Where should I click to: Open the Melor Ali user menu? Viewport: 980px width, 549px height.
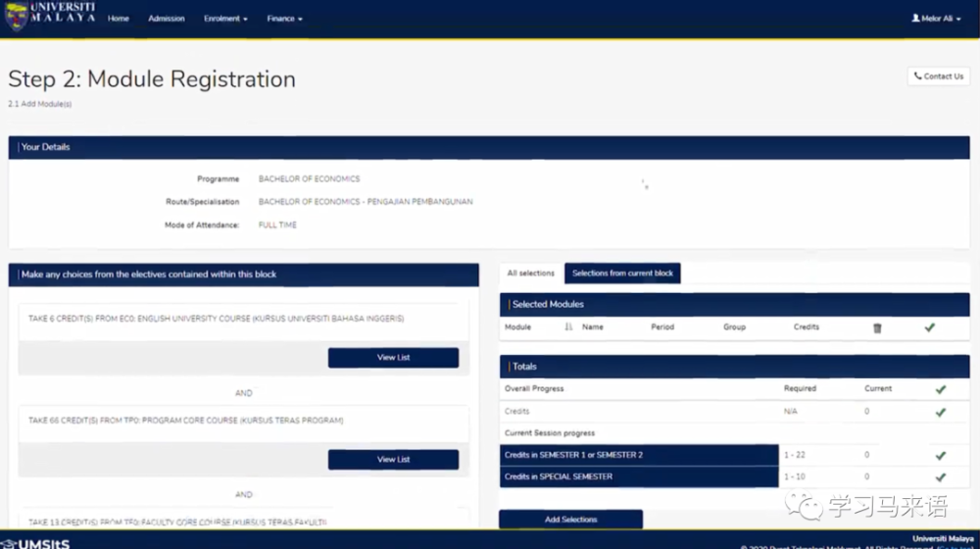point(937,19)
